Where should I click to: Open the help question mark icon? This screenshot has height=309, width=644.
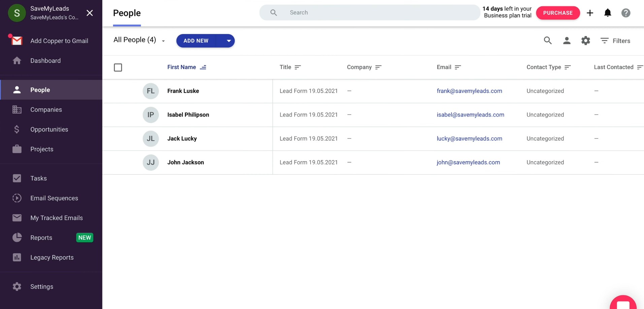click(626, 13)
